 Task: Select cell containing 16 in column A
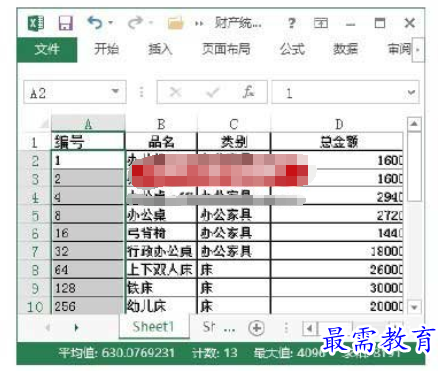(88, 233)
